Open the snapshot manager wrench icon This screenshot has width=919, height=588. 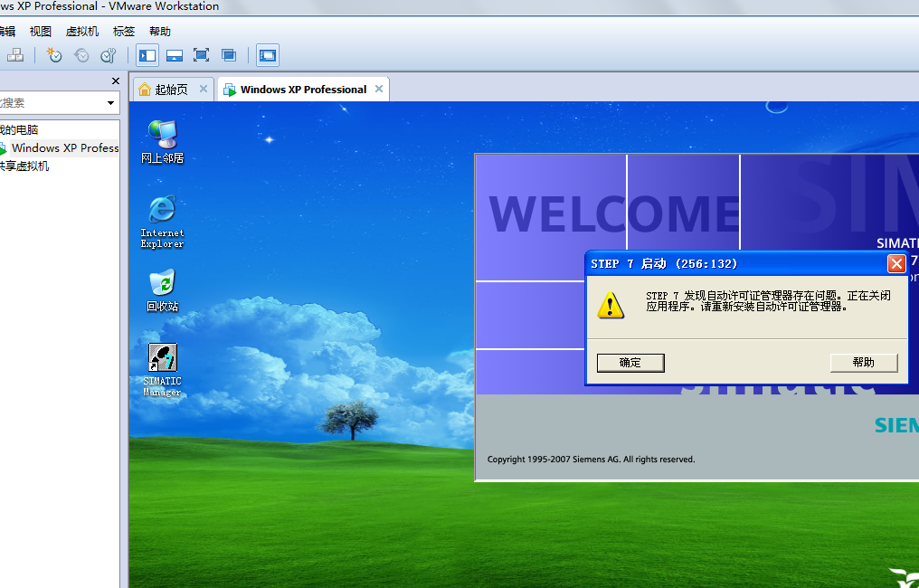[109, 55]
